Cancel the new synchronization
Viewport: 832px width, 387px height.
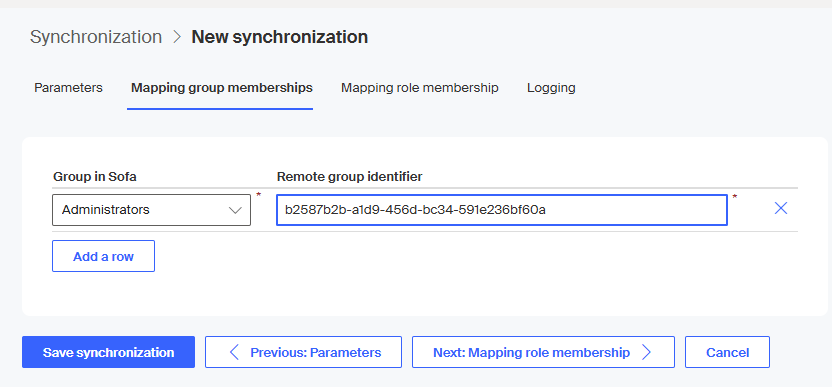[727, 352]
